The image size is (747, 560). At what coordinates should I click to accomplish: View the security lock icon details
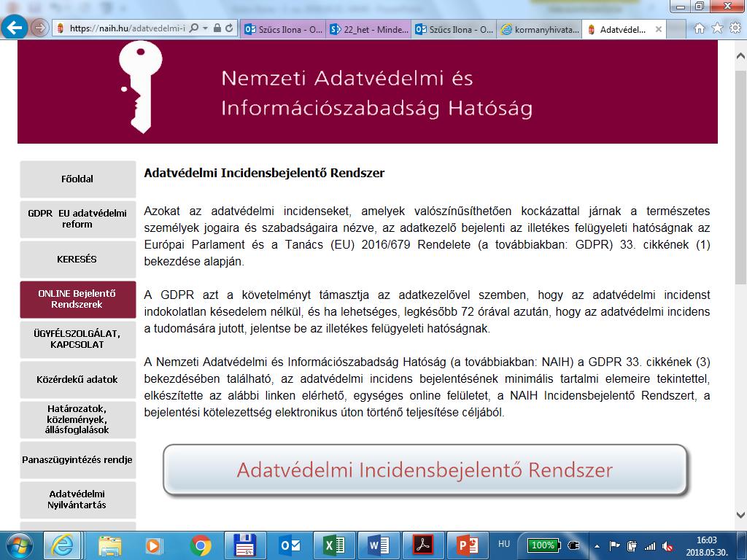(x=217, y=28)
